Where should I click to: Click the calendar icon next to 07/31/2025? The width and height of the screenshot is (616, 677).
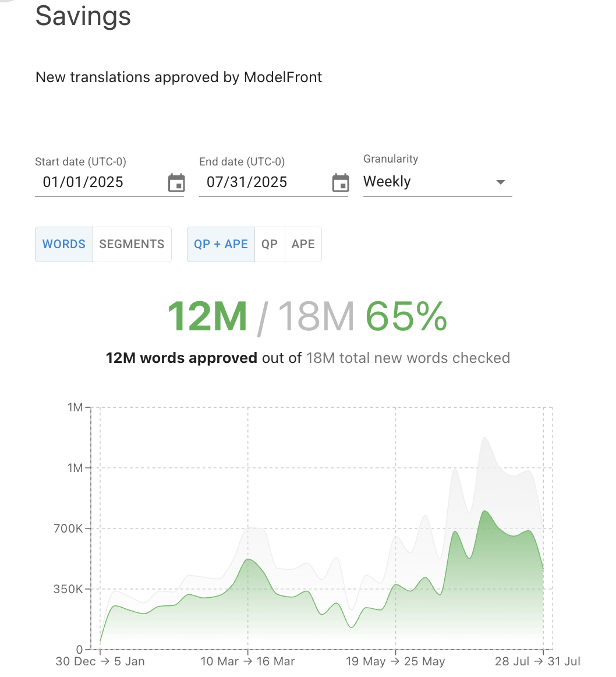(x=340, y=182)
